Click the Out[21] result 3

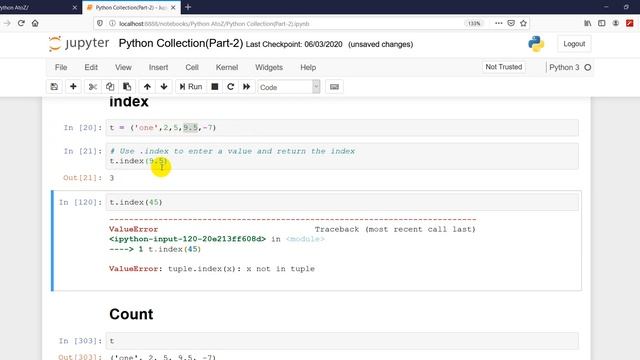click(112, 178)
